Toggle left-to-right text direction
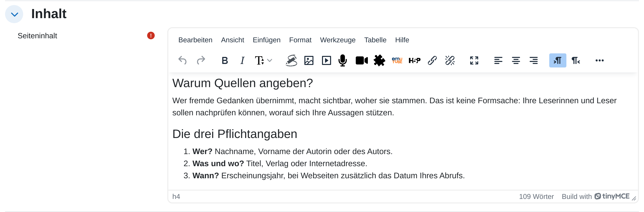644x212 pixels. point(558,60)
